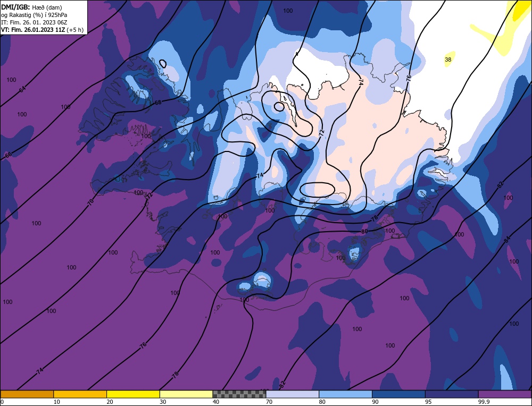Click the contour label 70
The height and width of the screenshot is (406, 532).
(90, 202)
